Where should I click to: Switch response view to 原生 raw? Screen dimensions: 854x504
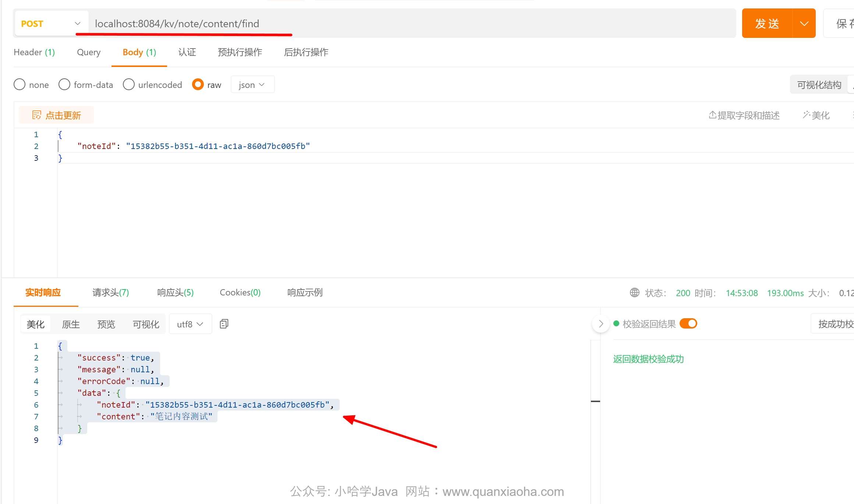tap(71, 324)
